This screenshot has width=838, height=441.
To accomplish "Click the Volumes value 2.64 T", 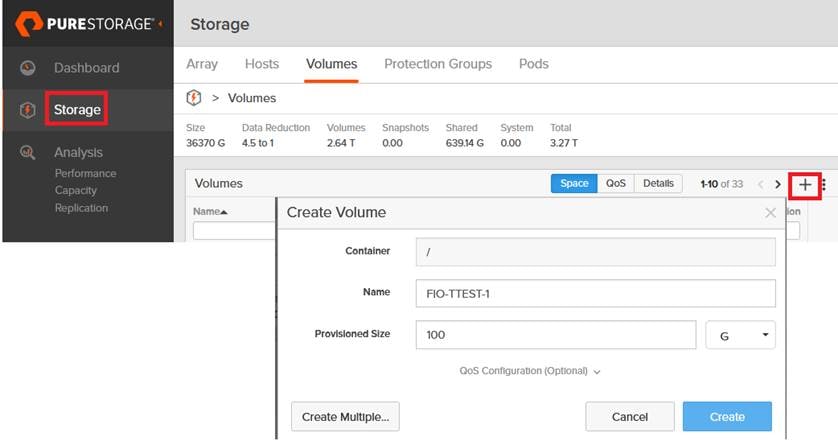I will tap(341, 143).
